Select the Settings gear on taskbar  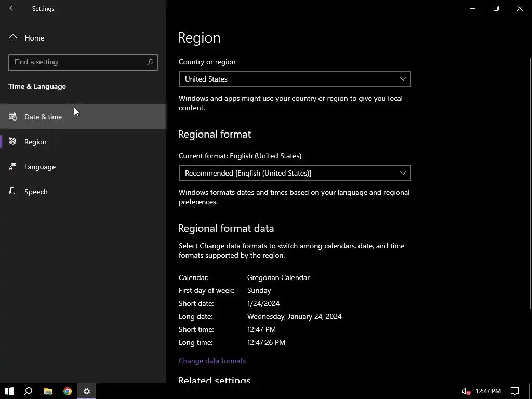pyautogui.click(x=87, y=391)
